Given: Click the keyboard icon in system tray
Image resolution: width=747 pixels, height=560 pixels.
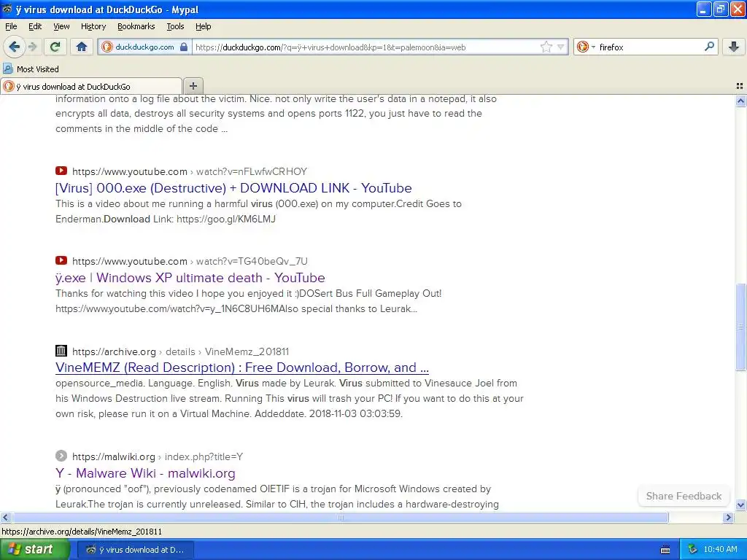Looking at the screenshot, I should tap(665, 550).
